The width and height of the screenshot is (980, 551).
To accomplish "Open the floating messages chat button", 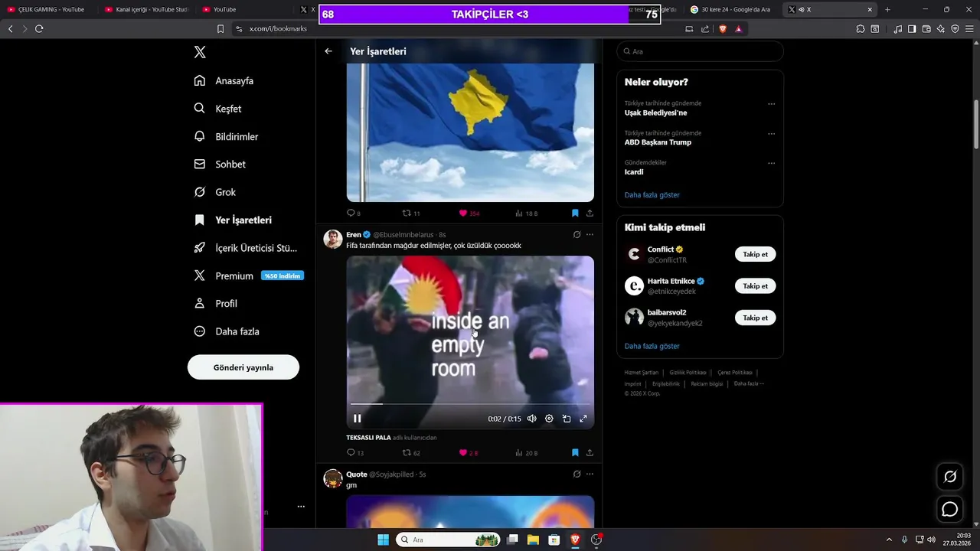I will click(950, 510).
